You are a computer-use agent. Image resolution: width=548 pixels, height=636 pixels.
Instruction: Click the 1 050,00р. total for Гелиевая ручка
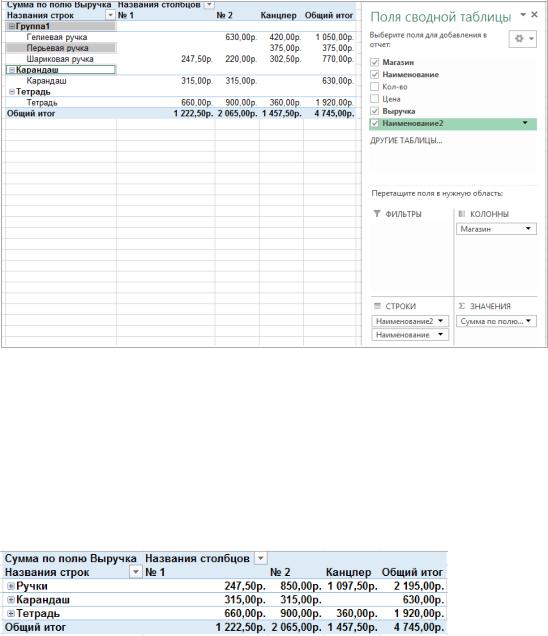[x=335, y=37]
